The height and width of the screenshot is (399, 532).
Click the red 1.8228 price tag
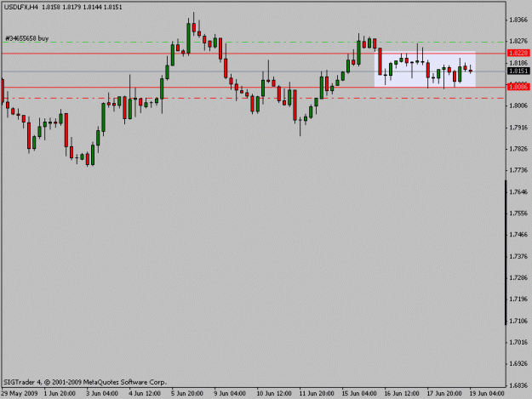pyautogui.click(x=518, y=53)
